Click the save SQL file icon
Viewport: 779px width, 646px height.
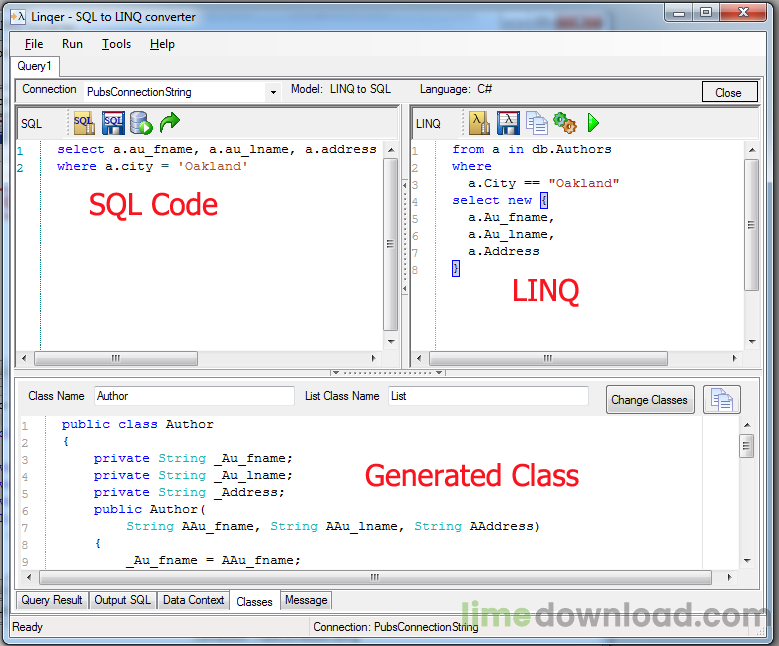click(x=113, y=123)
